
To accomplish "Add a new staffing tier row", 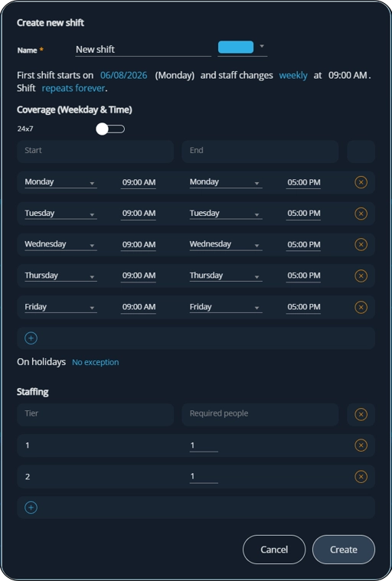I will (31, 508).
